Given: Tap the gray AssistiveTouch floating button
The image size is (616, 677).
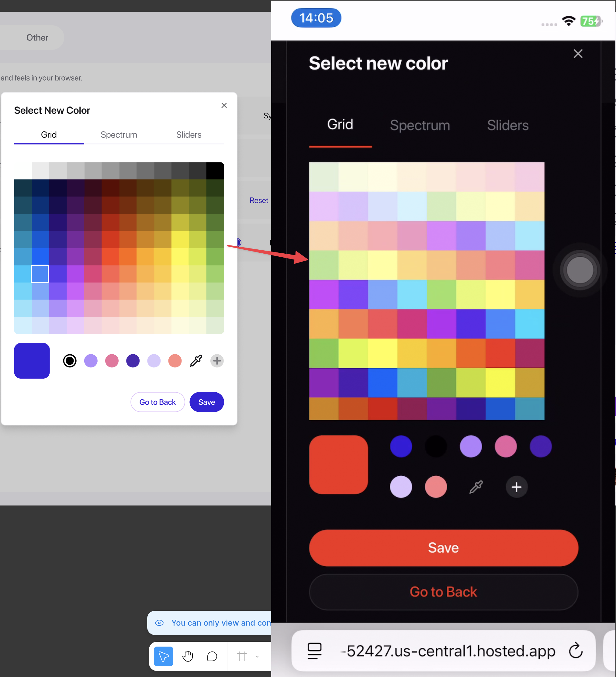Looking at the screenshot, I should point(580,270).
